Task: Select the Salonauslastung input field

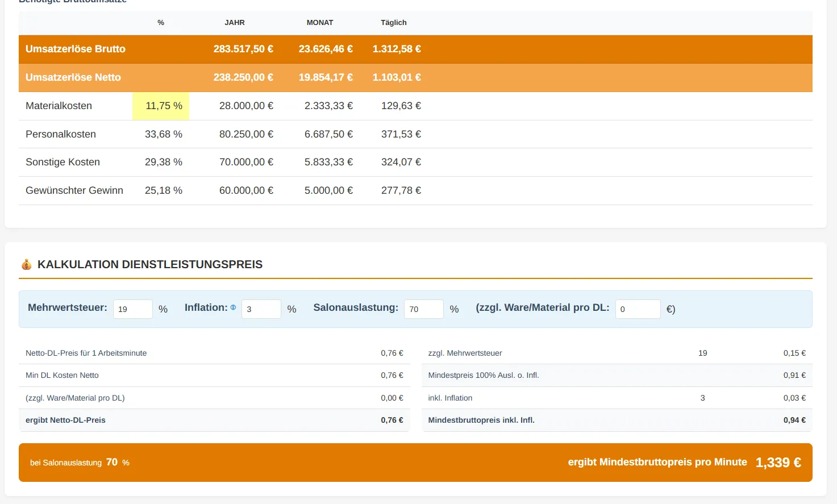Action: [x=423, y=309]
